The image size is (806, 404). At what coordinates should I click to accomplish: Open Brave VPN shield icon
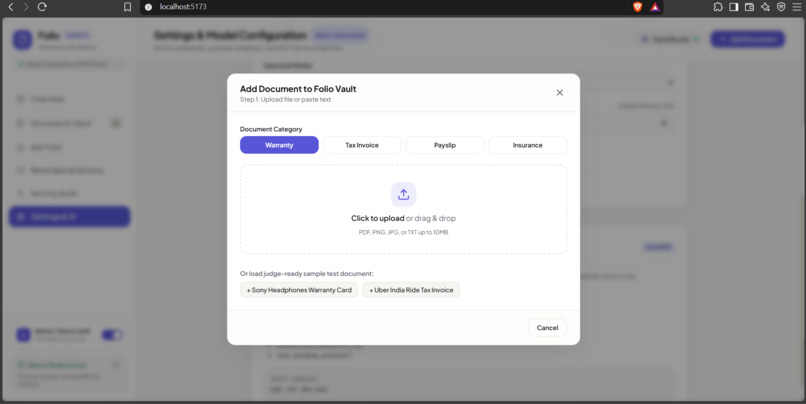pyautogui.click(x=781, y=7)
